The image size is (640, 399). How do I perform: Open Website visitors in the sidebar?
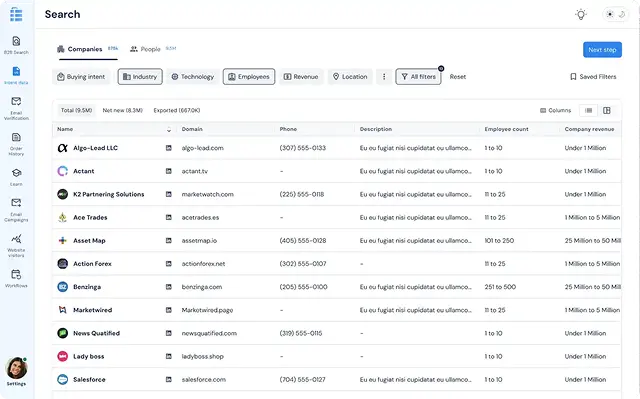pyautogui.click(x=16, y=246)
